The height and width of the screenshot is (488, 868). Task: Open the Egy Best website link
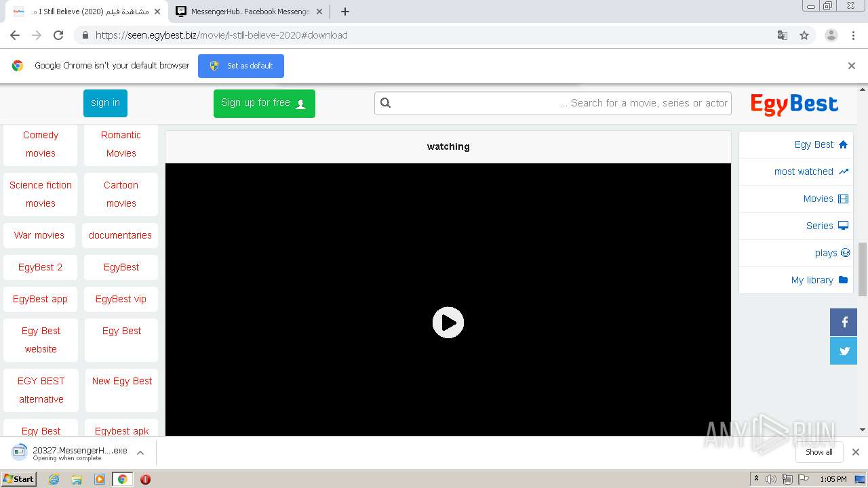(x=41, y=340)
